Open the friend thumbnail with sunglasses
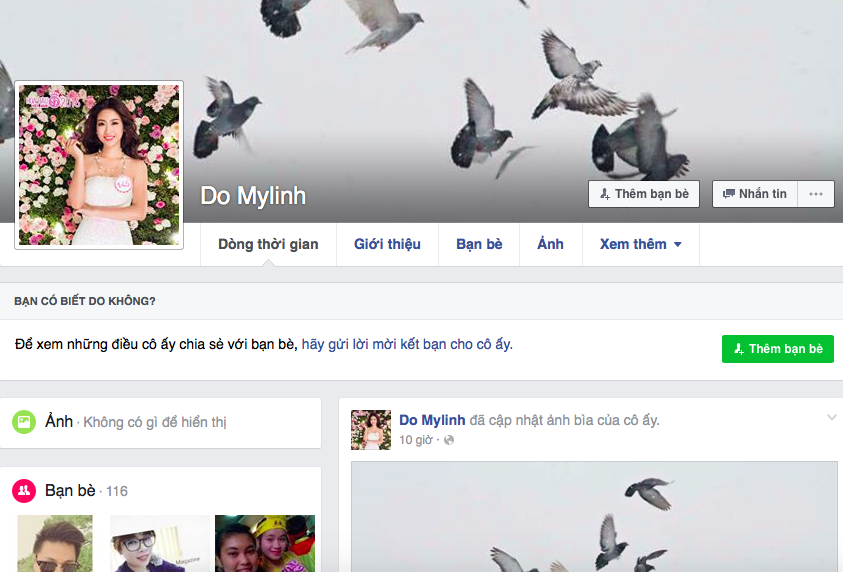 (x=55, y=544)
